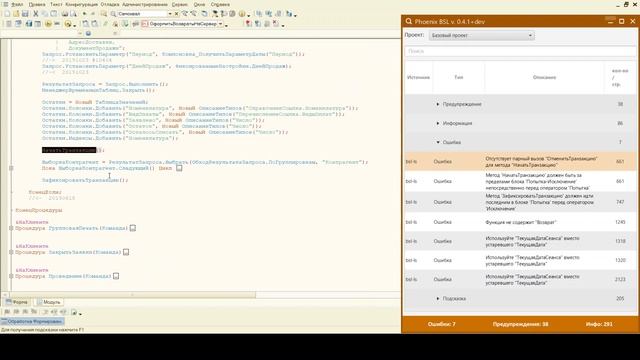Click the Phoenix BSL magnifier title icon
640x360 pixels.
(x=409, y=21)
